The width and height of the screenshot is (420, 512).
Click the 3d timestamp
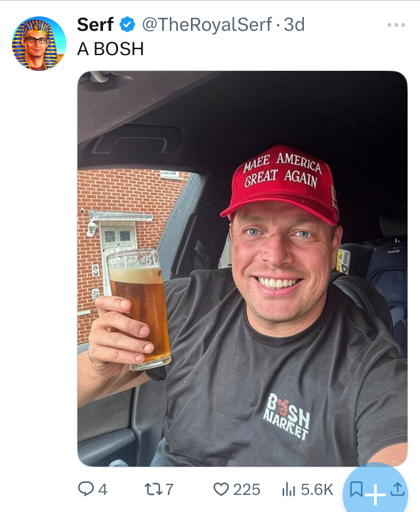click(x=294, y=24)
